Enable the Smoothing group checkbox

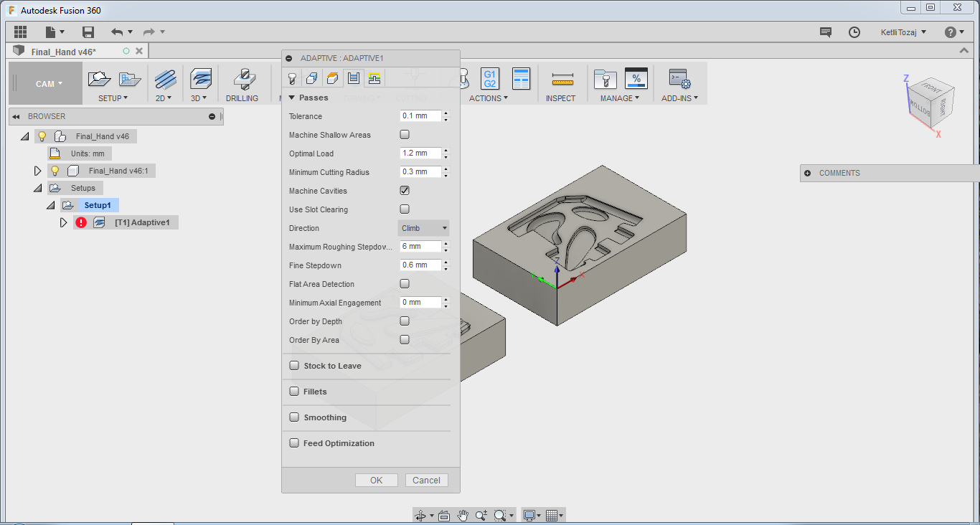(294, 417)
